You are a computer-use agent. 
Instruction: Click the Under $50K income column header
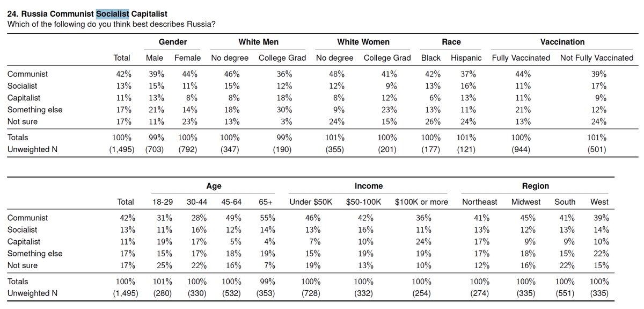pyautogui.click(x=311, y=202)
